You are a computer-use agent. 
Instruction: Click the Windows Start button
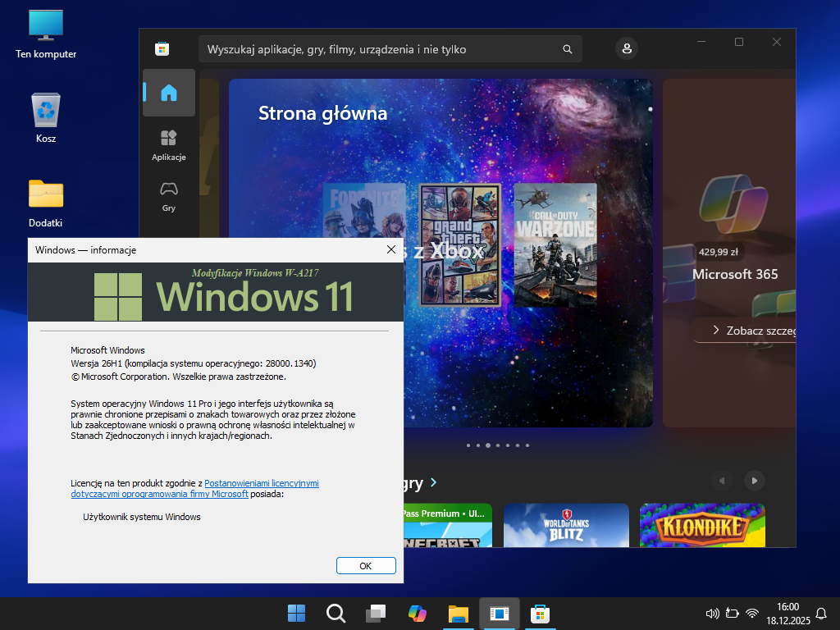[x=296, y=613]
